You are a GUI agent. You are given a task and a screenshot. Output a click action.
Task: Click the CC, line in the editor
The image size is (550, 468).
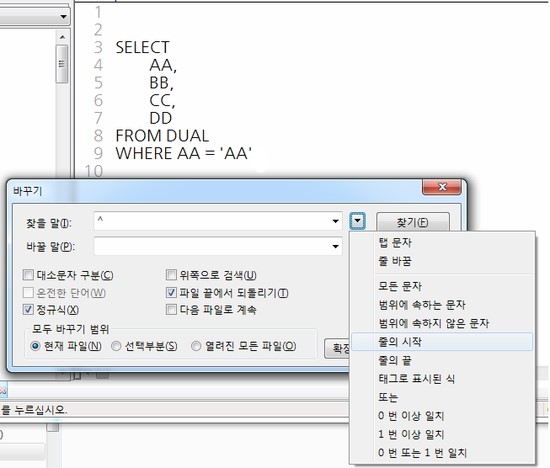point(162,101)
